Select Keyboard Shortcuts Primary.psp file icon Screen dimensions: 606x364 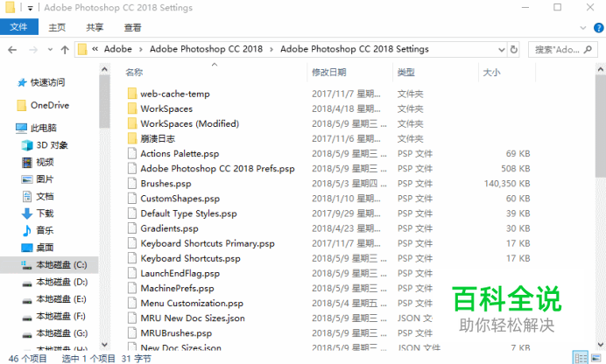[132, 243]
